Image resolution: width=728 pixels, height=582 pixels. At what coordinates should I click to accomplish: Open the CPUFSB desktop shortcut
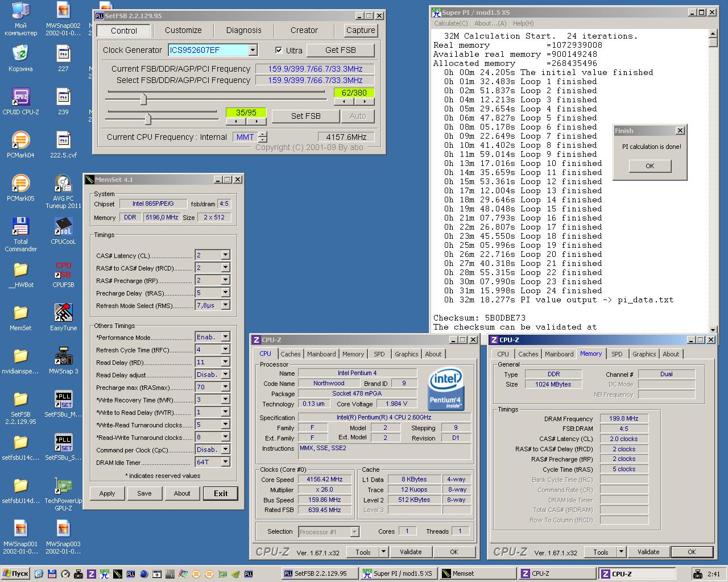(x=63, y=275)
